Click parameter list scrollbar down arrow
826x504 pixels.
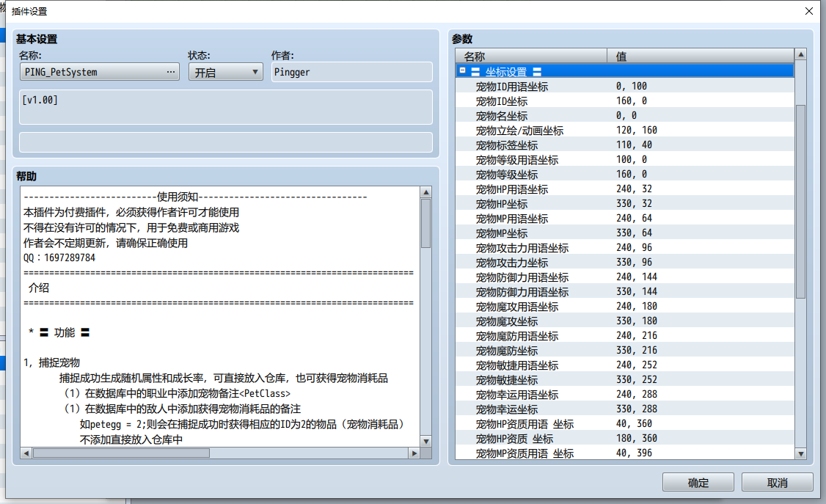coord(801,453)
